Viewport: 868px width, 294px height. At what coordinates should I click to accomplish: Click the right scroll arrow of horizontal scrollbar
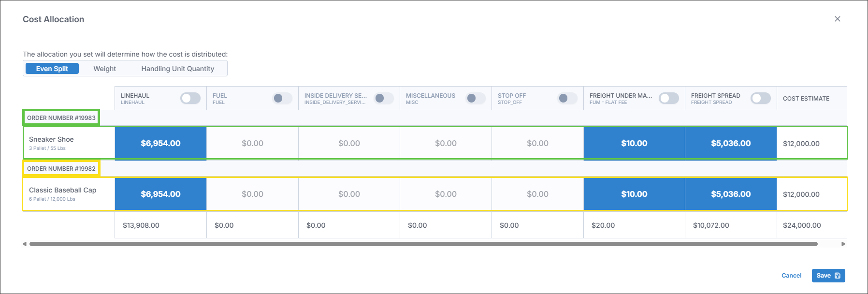click(x=843, y=244)
